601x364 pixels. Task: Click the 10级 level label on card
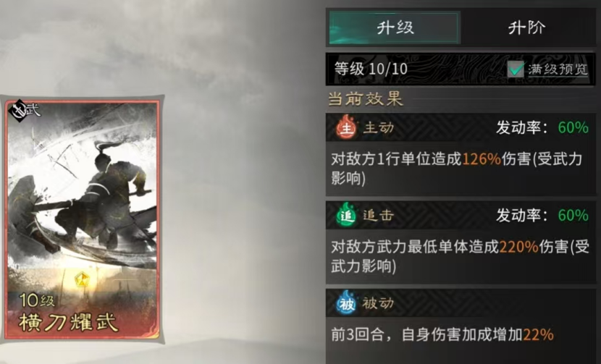pos(37,300)
